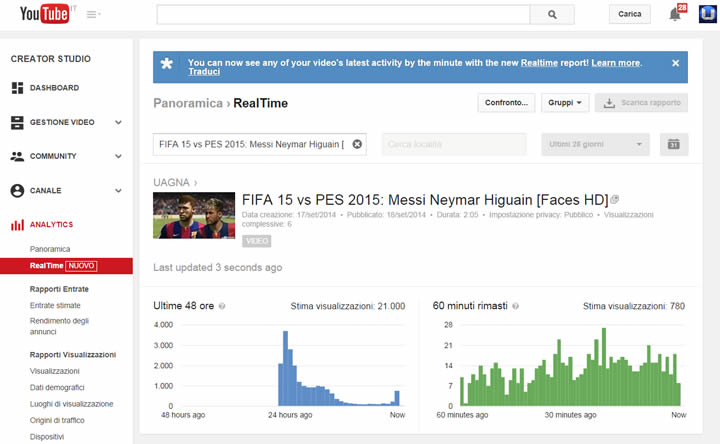This screenshot has width=720, height=444.
Task: Select RealTime in Analytics menu
Action: tap(66, 266)
